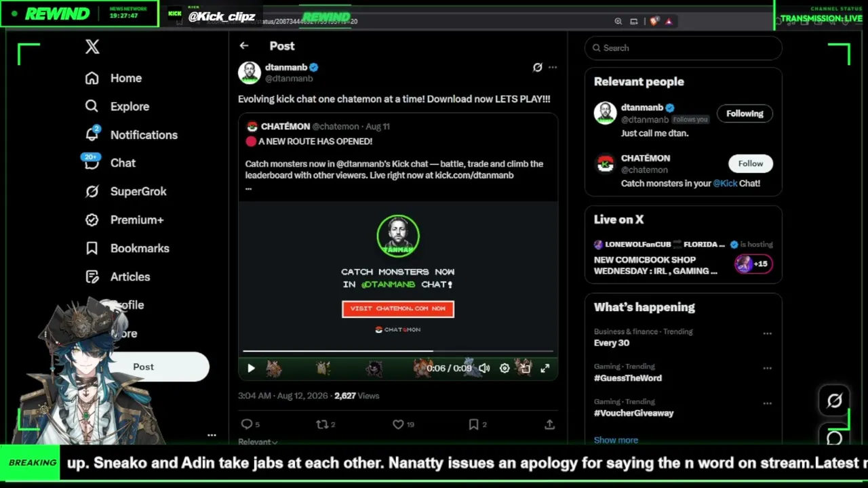
Task: Expand the Relevant replies sort dropdown
Action: click(258, 442)
